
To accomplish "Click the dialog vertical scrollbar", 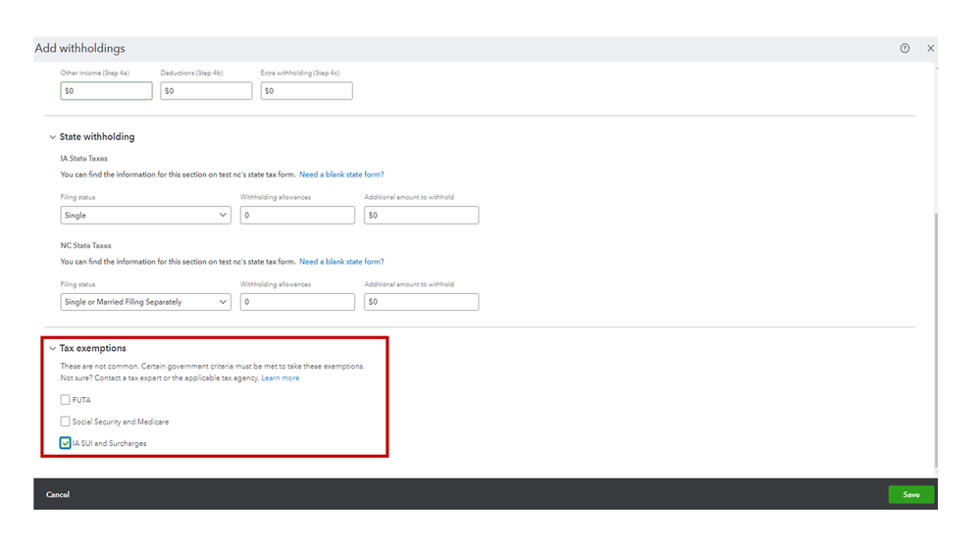I will (936, 340).
